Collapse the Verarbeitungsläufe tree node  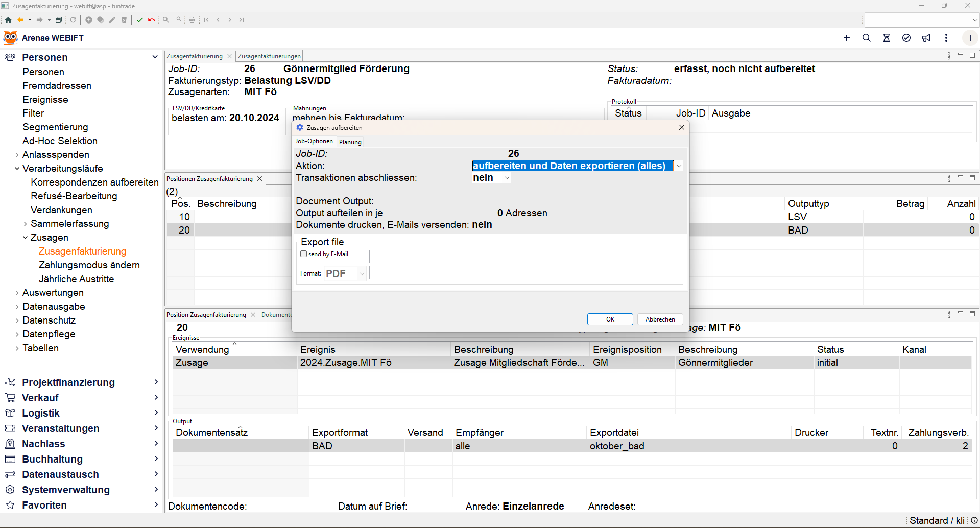[17, 169]
